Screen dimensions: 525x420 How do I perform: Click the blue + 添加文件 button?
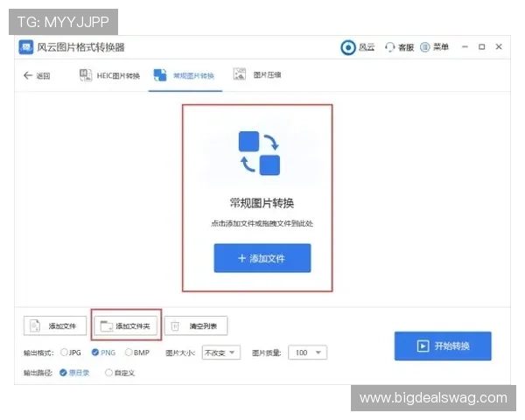tap(262, 258)
